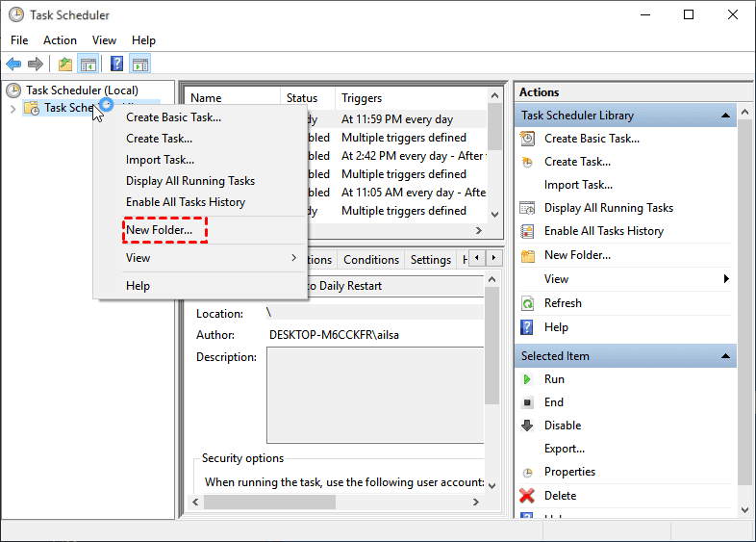This screenshot has width=756, height=542.
Task: Click the Disable down-arrow icon
Action: point(527,426)
